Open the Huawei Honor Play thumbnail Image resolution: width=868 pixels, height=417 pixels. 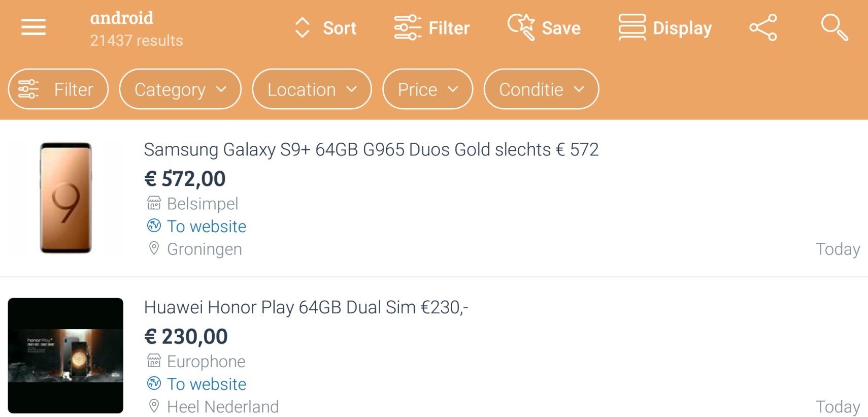pyautogui.click(x=65, y=356)
